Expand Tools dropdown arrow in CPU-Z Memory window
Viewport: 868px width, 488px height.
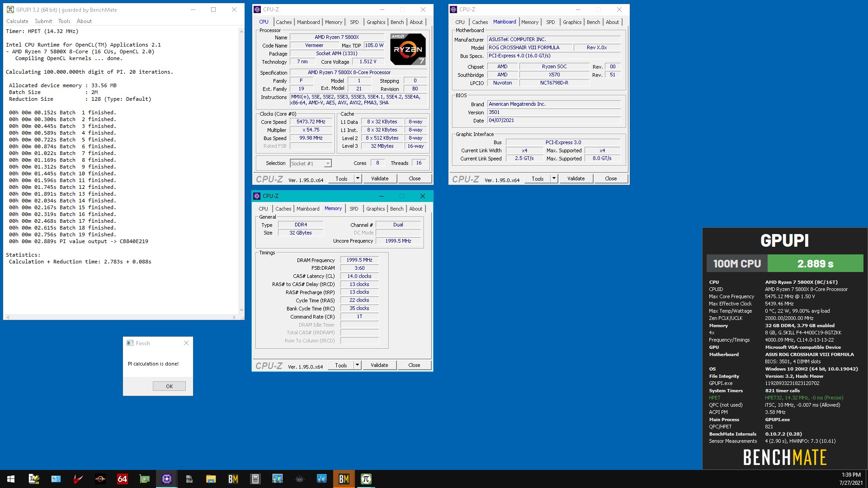[357, 365]
